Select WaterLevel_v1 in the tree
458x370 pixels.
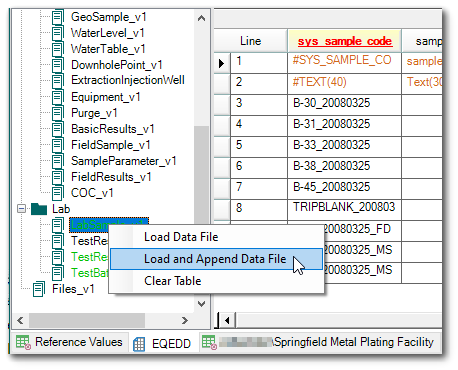coord(107,33)
